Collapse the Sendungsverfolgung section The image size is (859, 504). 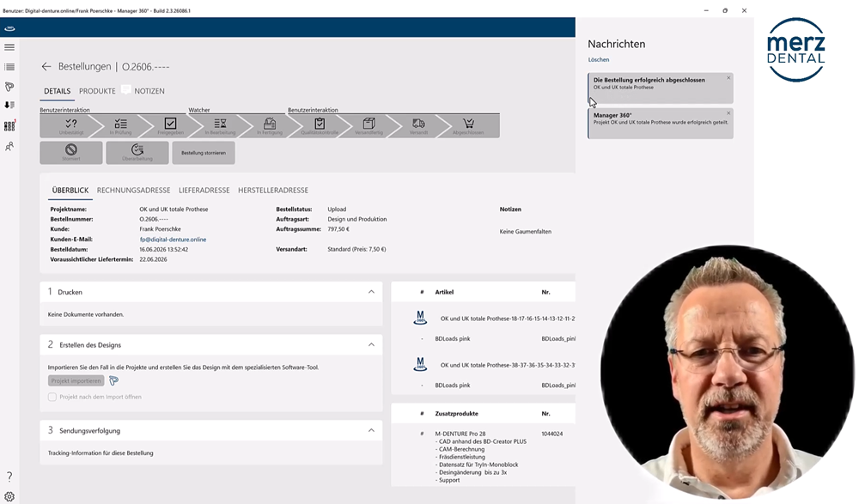pos(371,431)
